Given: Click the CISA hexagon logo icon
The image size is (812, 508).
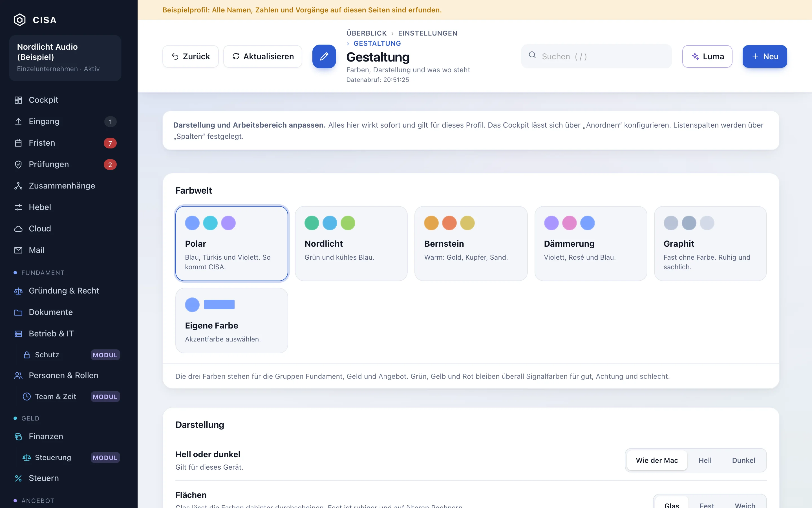Looking at the screenshot, I should point(19,20).
